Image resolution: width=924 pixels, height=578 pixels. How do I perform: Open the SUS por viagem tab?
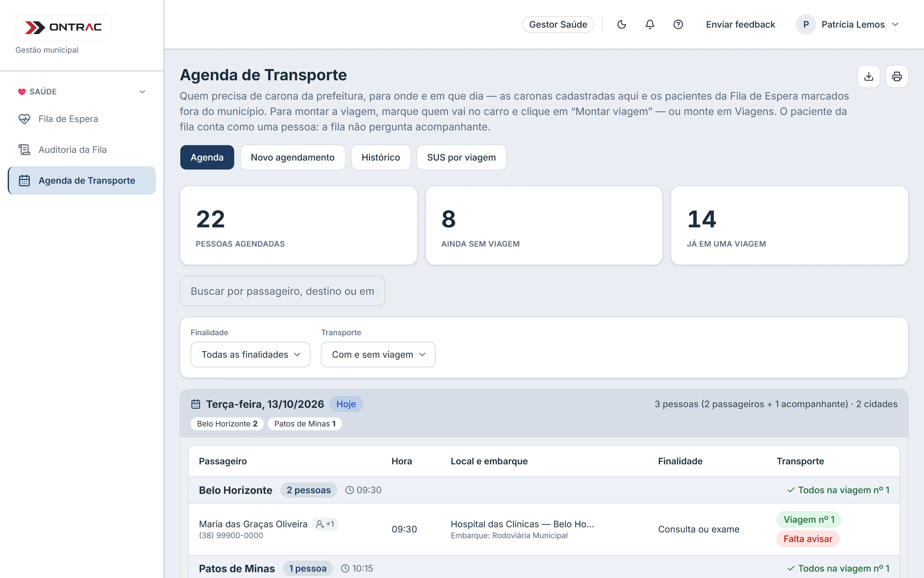coord(461,157)
